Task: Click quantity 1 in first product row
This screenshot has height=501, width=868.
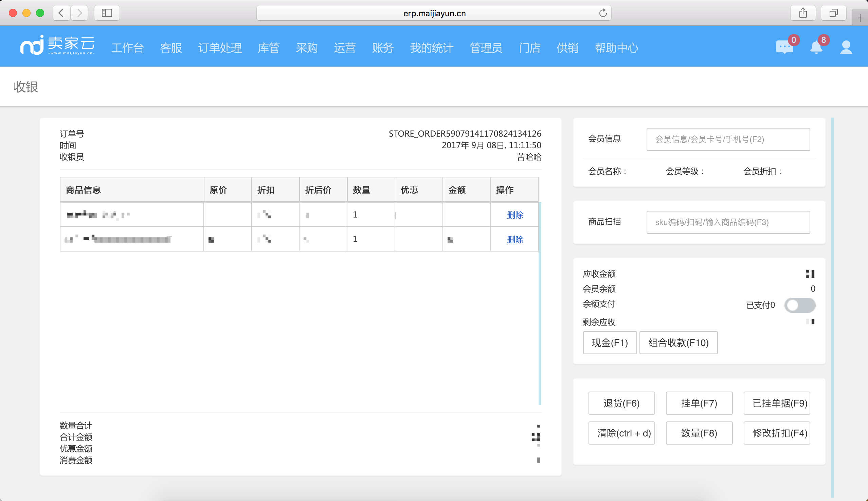Action: (355, 215)
